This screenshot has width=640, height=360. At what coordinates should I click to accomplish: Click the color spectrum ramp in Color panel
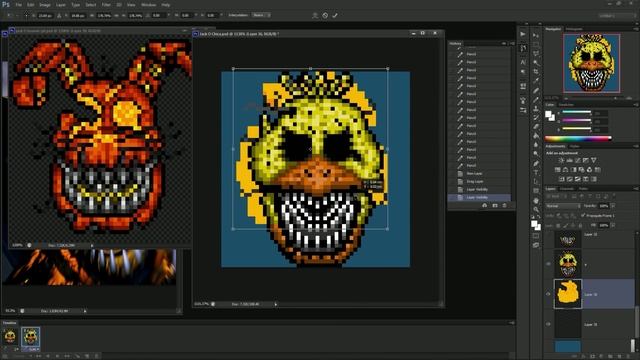(578, 138)
